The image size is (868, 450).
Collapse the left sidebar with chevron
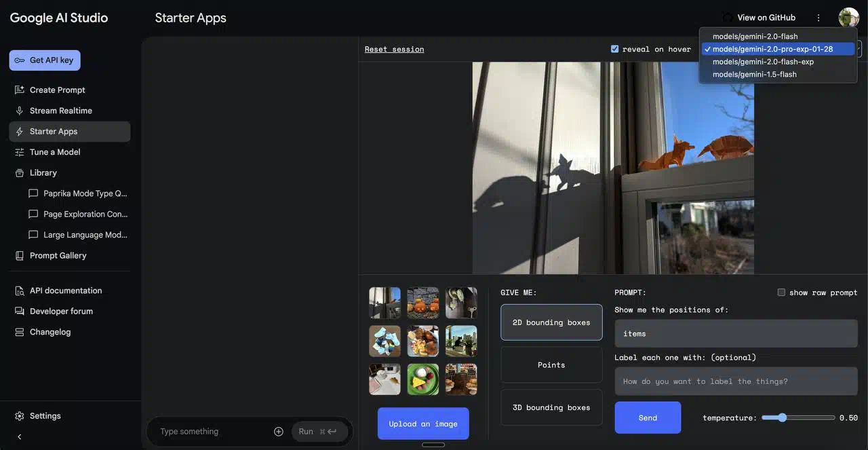click(x=19, y=436)
